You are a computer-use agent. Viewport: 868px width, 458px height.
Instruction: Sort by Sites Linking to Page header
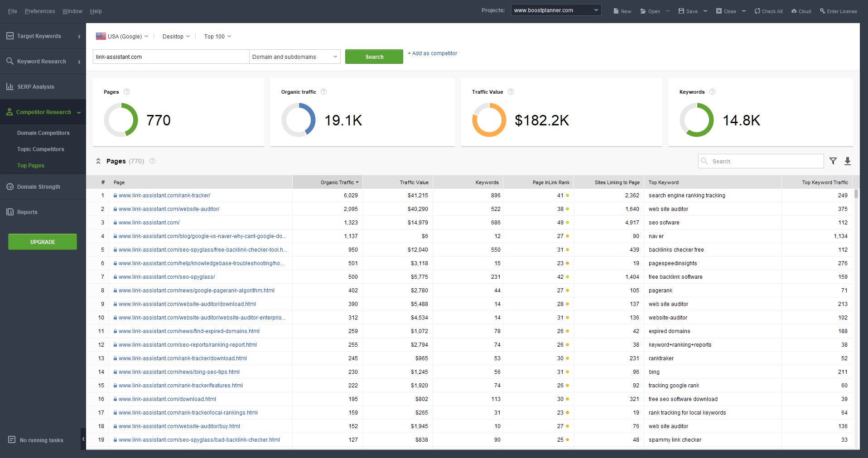coord(608,182)
